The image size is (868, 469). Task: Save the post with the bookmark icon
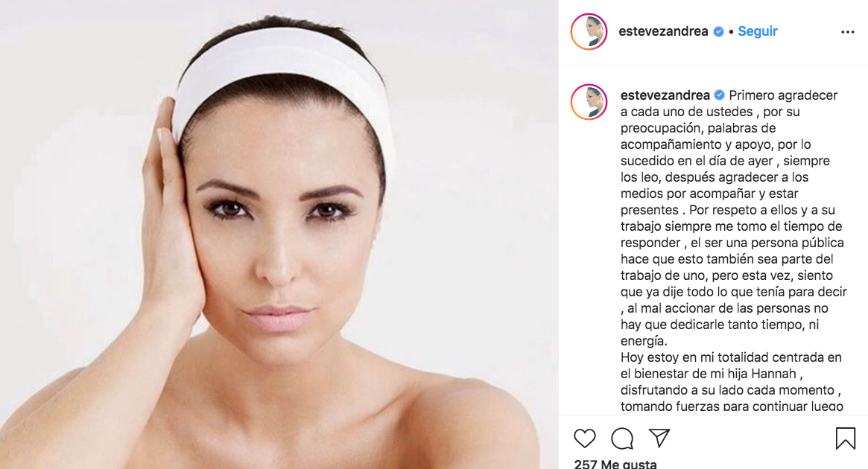tap(846, 438)
